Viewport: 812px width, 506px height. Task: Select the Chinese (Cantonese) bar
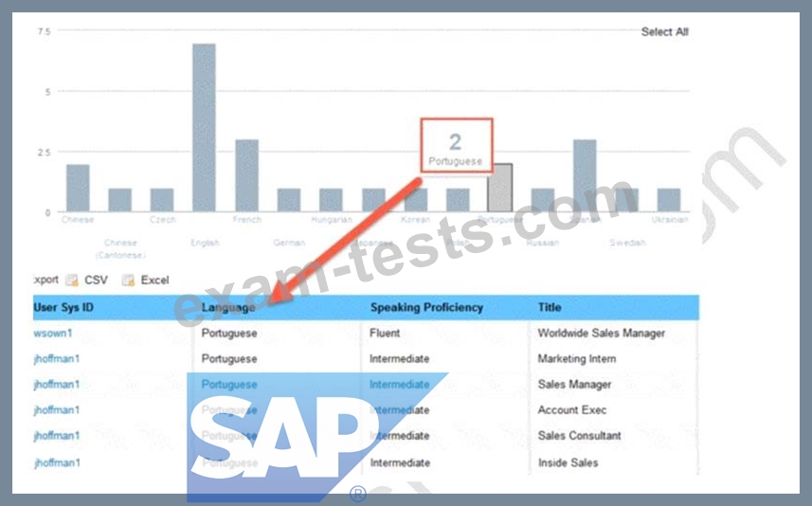click(119, 200)
